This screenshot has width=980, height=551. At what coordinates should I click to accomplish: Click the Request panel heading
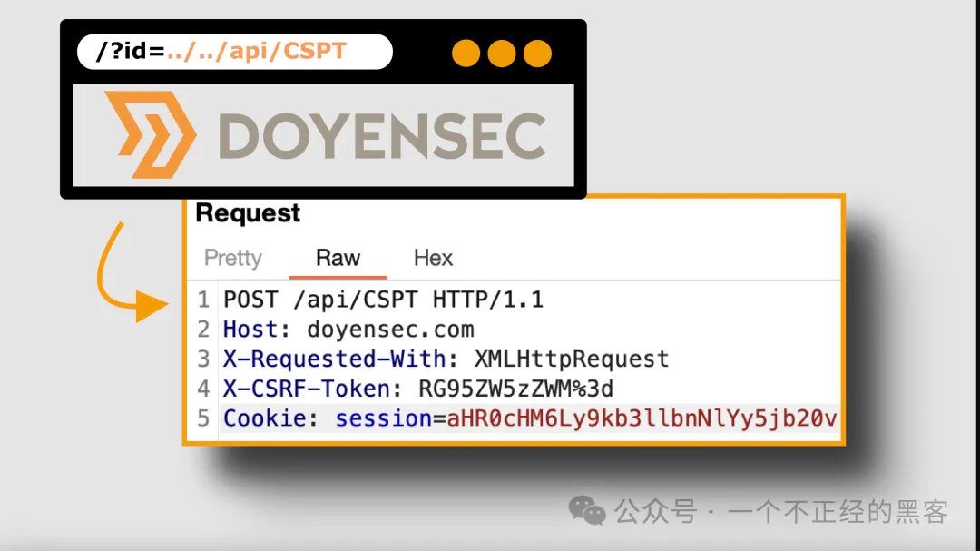click(x=248, y=213)
